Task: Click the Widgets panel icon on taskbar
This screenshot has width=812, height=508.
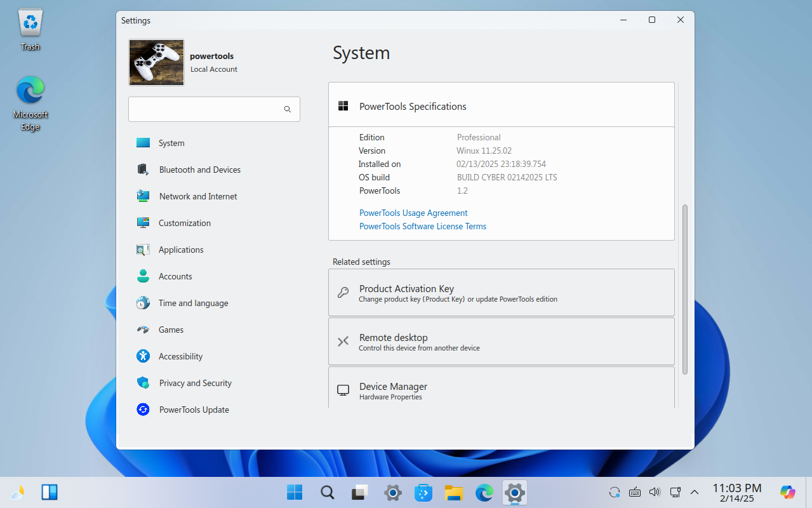Action: click(x=50, y=492)
